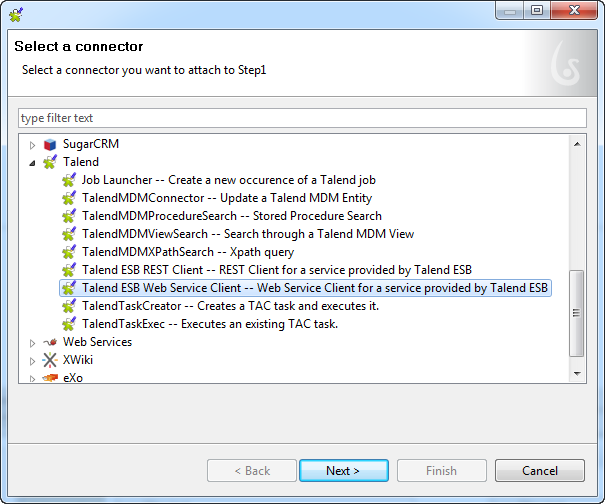Viewport: 605px width, 504px height.
Task: Click the Cancel button
Action: pos(539,471)
